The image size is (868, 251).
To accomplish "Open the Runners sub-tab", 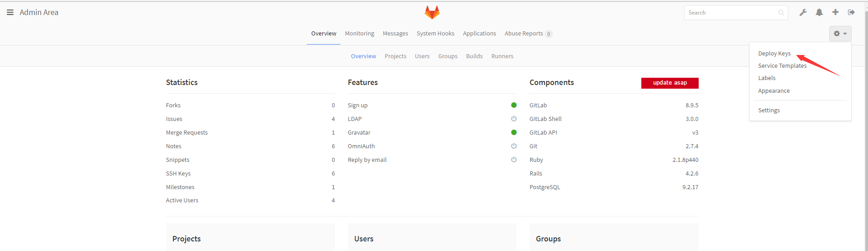I will click(x=502, y=56).
